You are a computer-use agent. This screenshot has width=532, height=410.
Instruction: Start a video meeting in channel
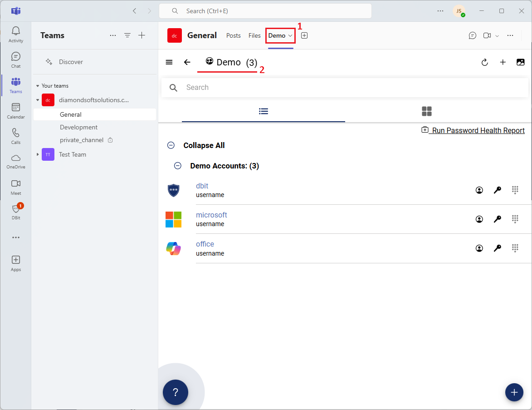(487, 36)
